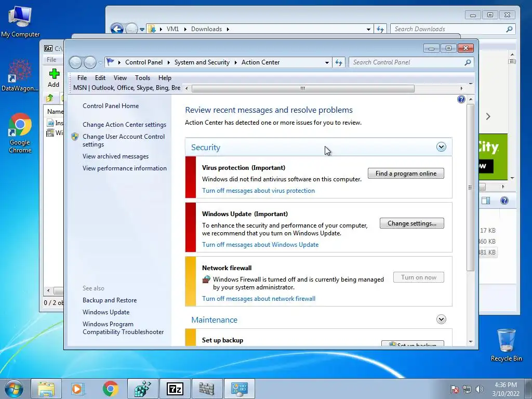This screenshot has height=399, width=532.
Task: Open Windows Media Player from the taskbar
Action: (x=77, y=389)
